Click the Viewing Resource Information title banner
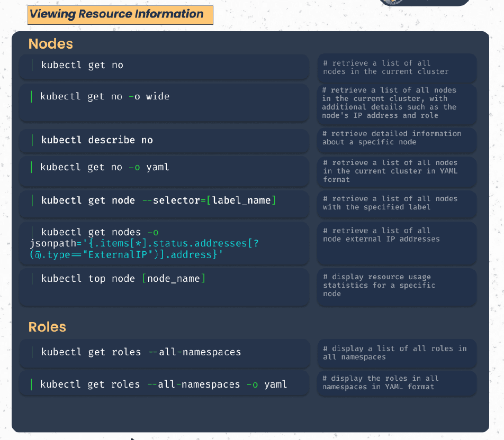Image resolution: width=504 pixels, height=440 pixels. click(120, 15)
